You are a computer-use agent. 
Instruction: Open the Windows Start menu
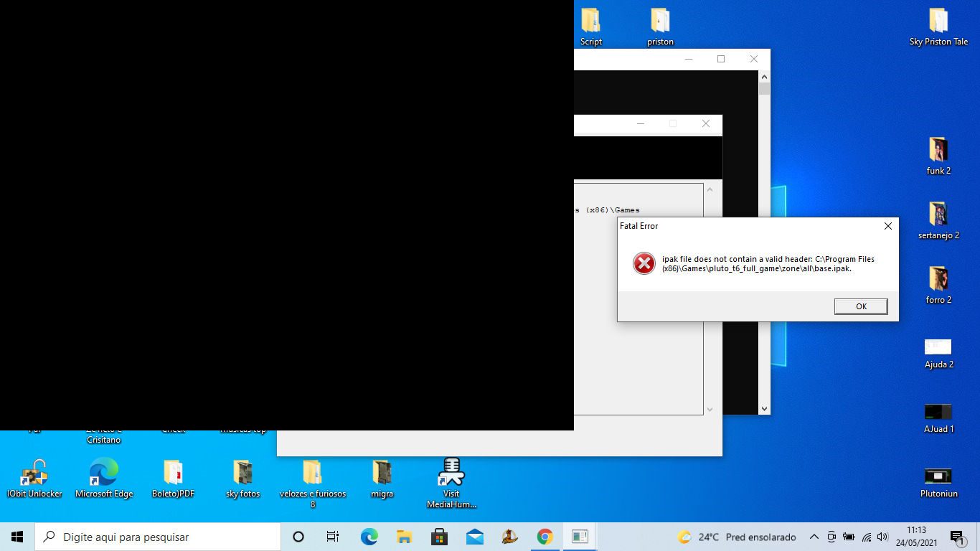pos(17,537)
